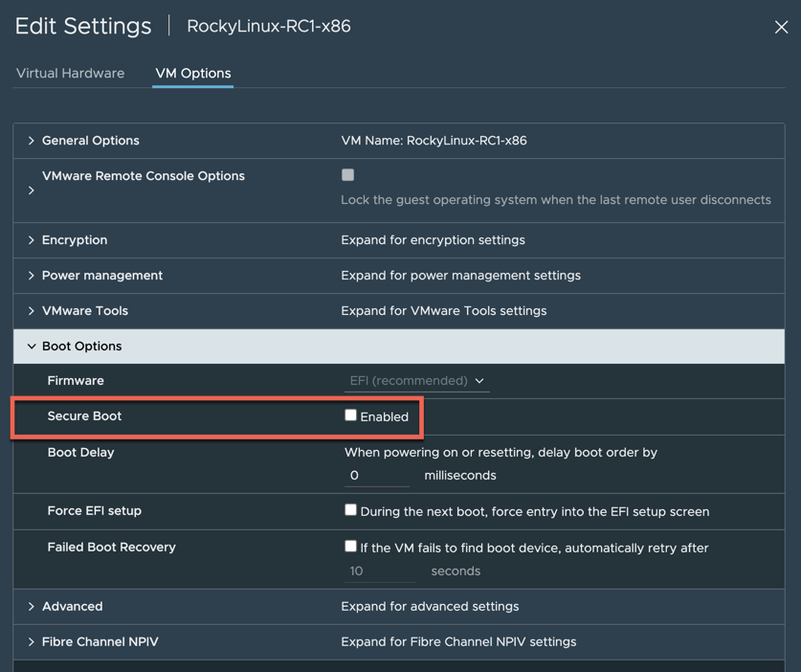Expand the General Options section

(x=32, y=141)
